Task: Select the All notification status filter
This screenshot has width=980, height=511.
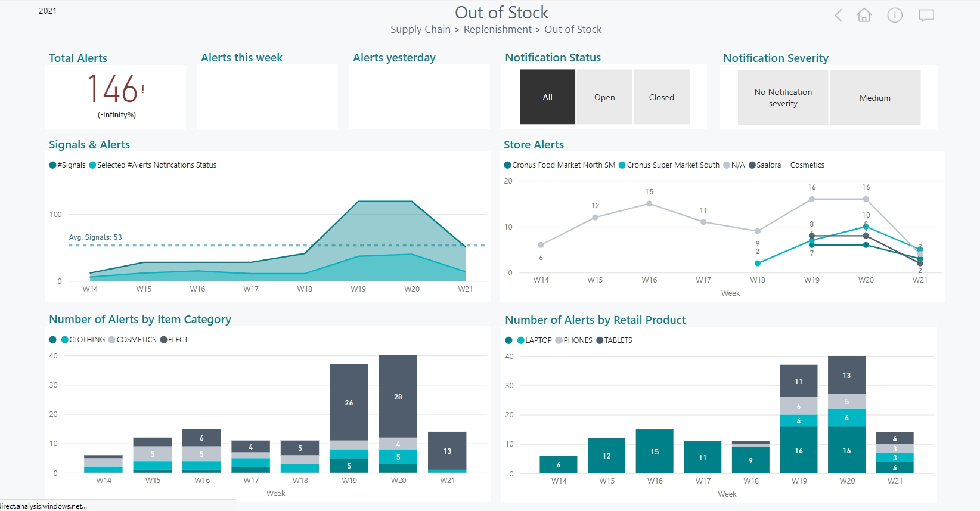Action: 547,97
